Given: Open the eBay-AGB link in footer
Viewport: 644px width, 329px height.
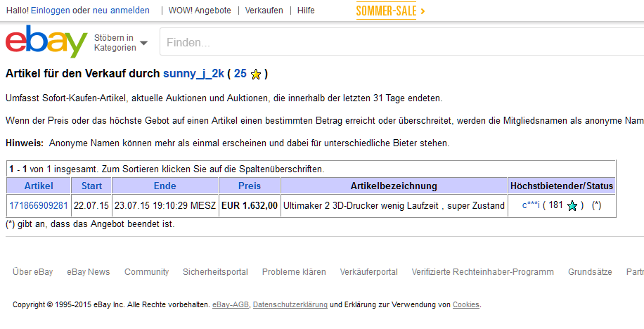Looking at the screenshot, I should (x=230, y=305).
